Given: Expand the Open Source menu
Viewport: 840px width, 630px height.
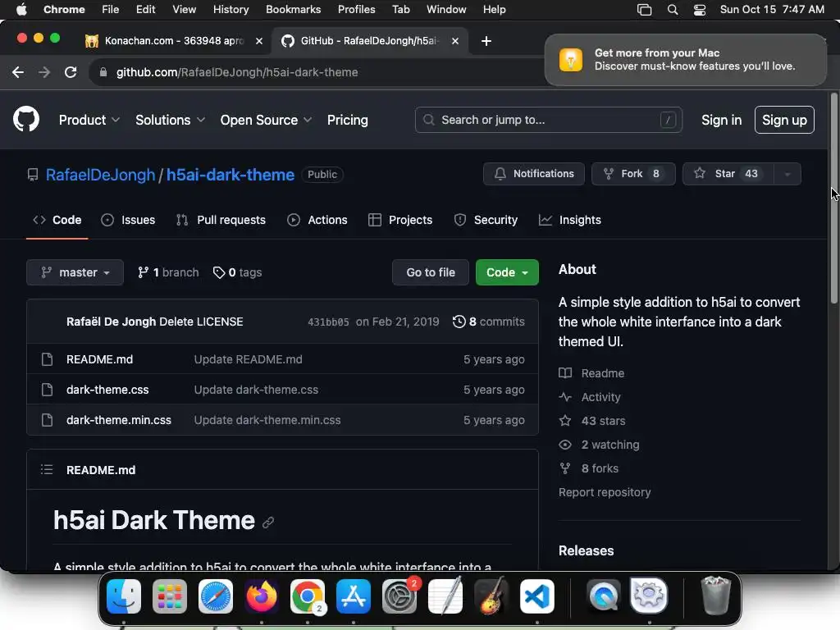Looking at the screenshot, I should click(266, 120).
